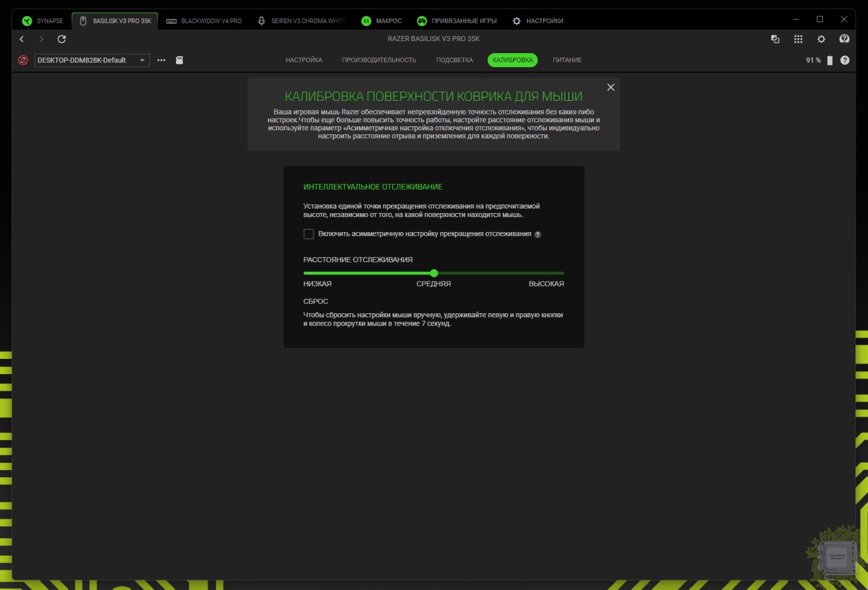
Task: Click the tooltip question mark beside checkbox
Action: [538, 234]
